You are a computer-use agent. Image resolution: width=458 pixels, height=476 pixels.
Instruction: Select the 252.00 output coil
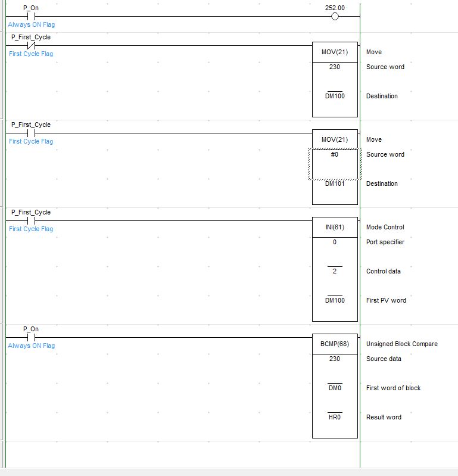click(334, 17)
